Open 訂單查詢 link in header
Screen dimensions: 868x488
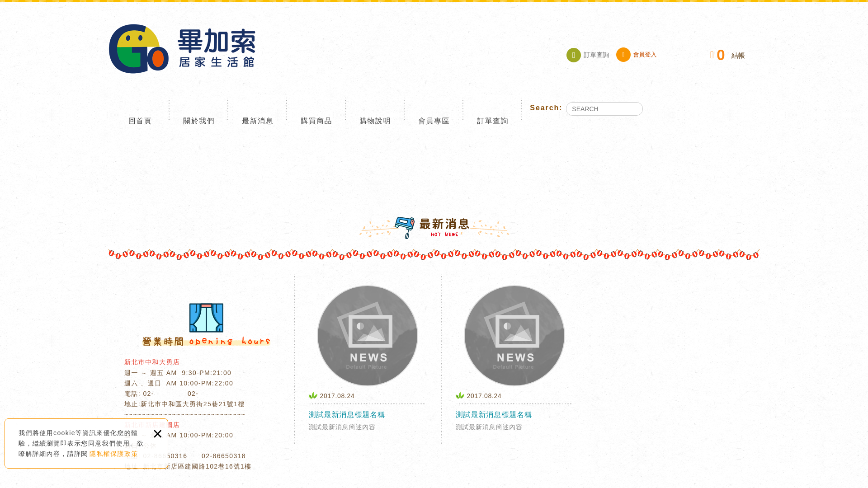596,55
